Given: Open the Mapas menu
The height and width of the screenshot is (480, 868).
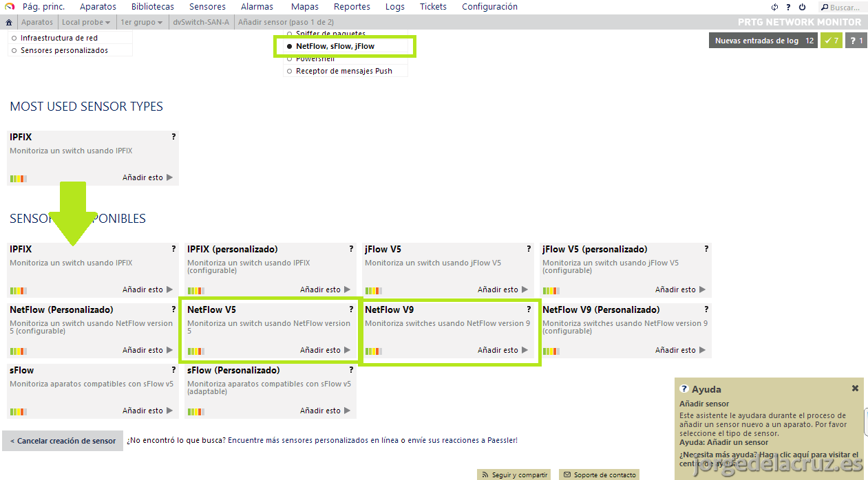Looking at the screenshot, I should 305,7.
